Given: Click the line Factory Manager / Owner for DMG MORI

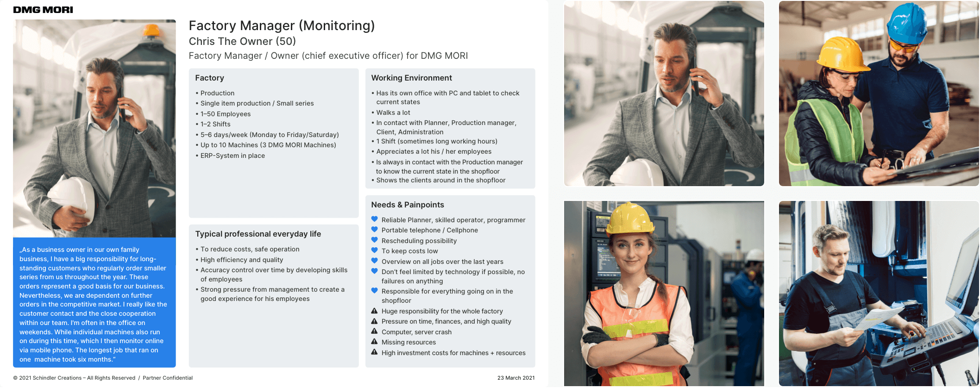Looking at the screenshot, I should pyautogui.click(x=328, y=56).
